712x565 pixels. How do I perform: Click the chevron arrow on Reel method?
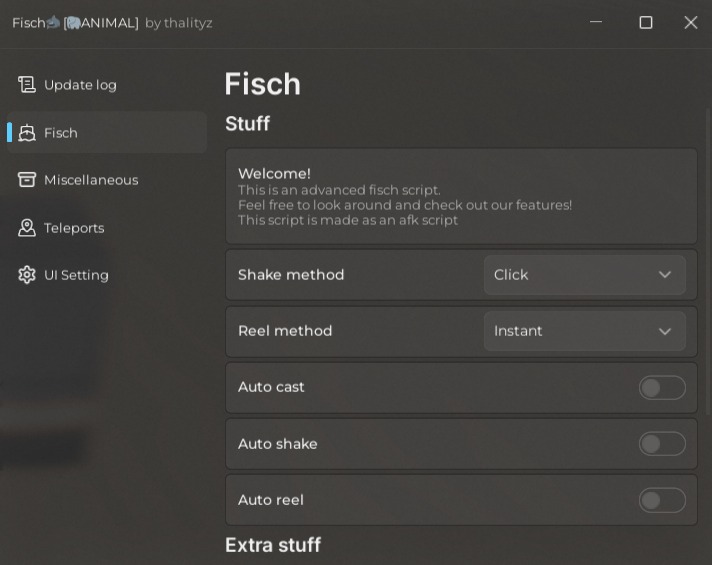coord(665,331)
